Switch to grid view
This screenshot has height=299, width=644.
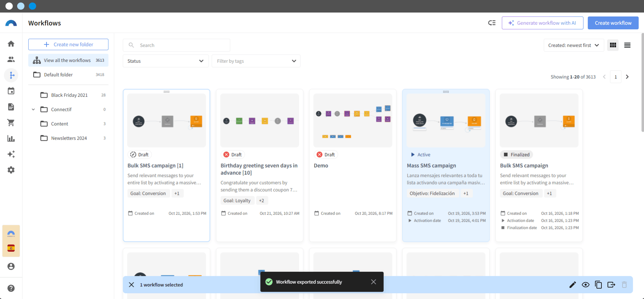[x=613, y=45]
